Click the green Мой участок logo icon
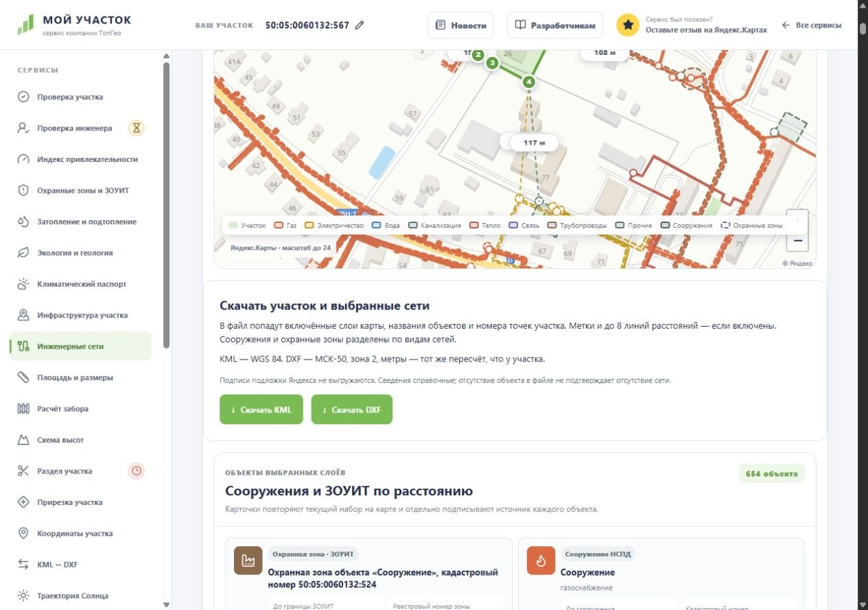 [x=25, y=25]
